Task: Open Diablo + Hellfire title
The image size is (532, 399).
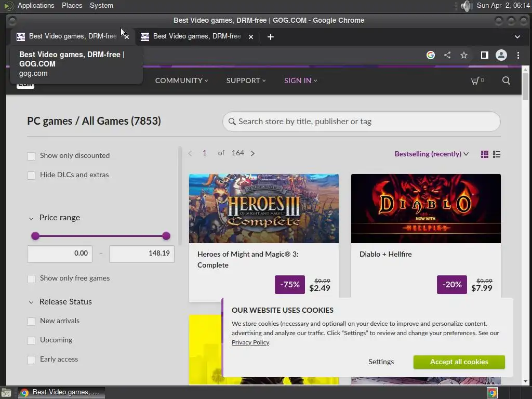Action: pyautogui.click(x=385, y=254)
